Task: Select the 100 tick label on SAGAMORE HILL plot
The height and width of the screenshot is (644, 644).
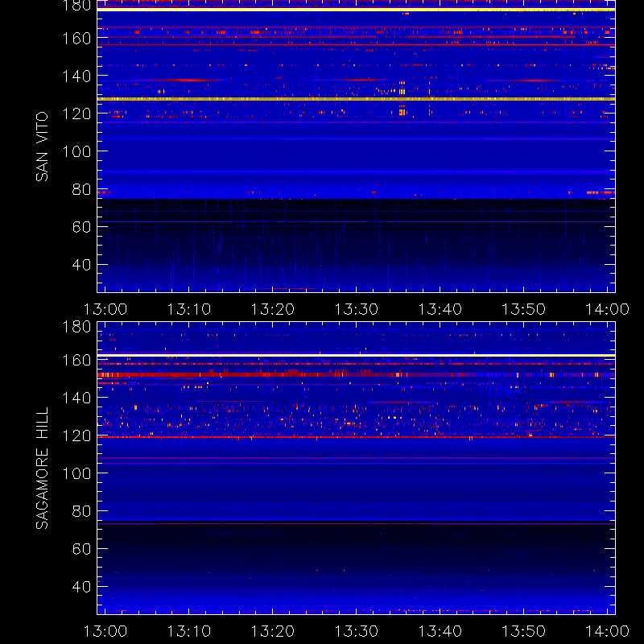Action: click(x=76, y=473)
